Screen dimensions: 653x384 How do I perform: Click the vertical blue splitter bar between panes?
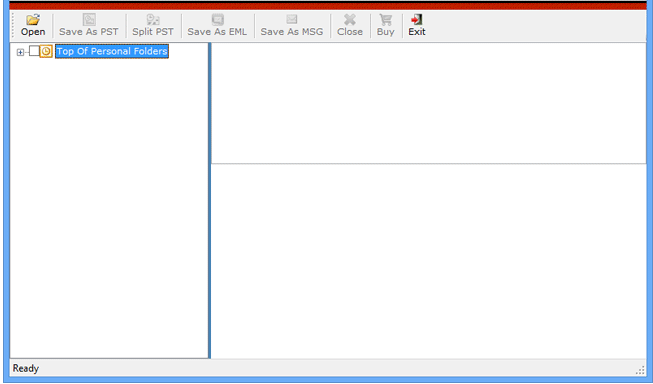pos(209,200)
